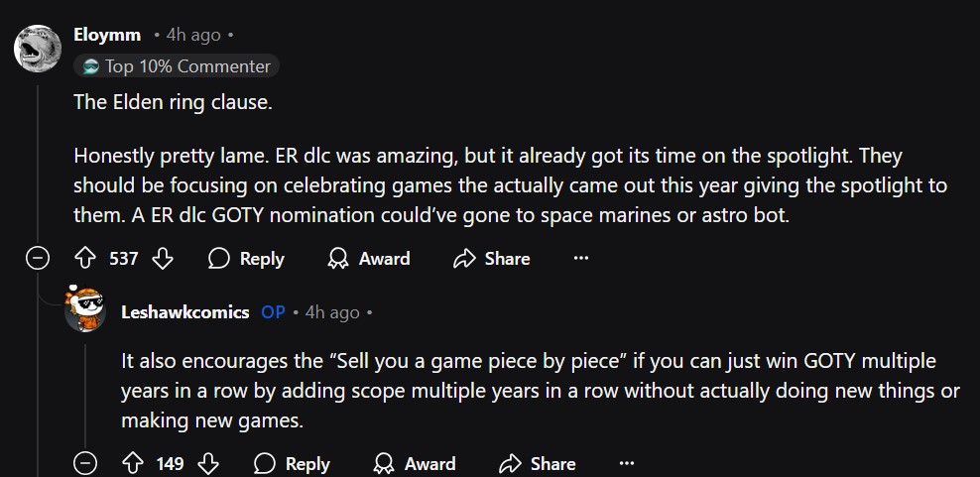Open Leshawkcomics' avatar profile
This screenshot has width=980, height=477.
87,311
